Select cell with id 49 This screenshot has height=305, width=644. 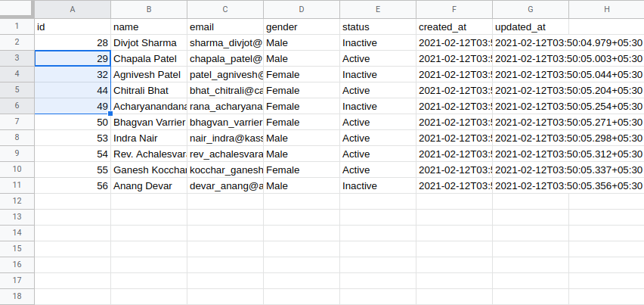[73, 106]
